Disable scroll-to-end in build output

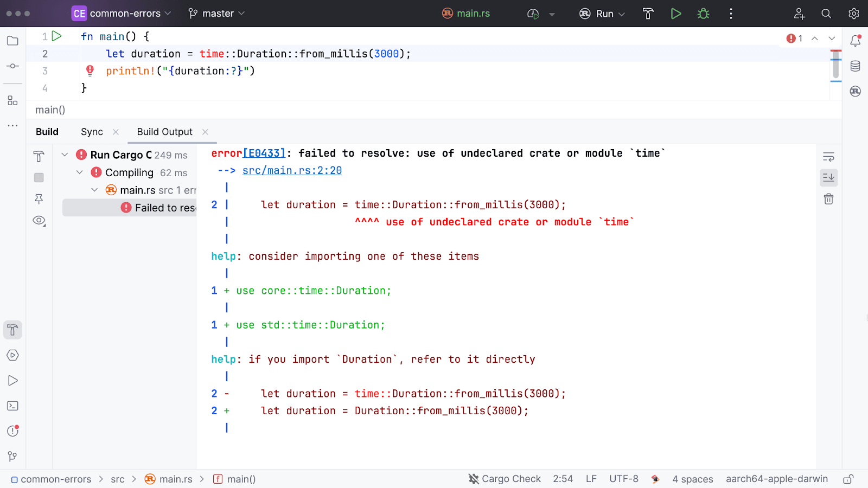pyautogui.click(x=828, y=177)
